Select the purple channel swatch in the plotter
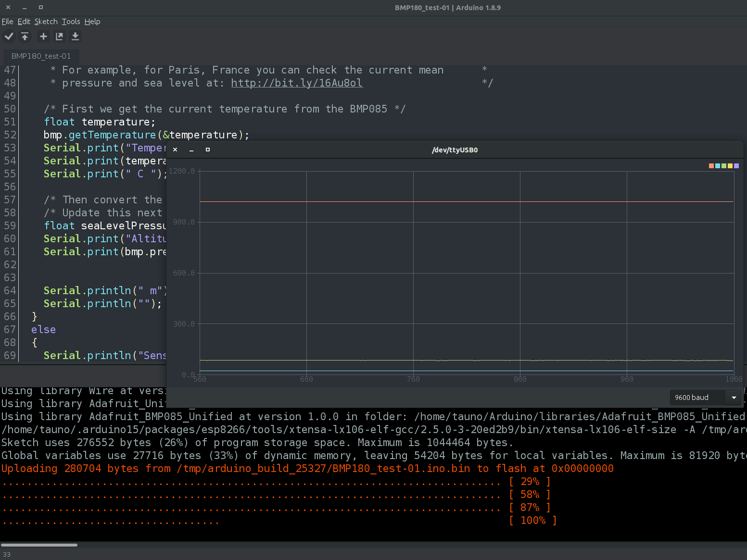Viewport: 747px width, 560px height. click(x=736, y=165)
